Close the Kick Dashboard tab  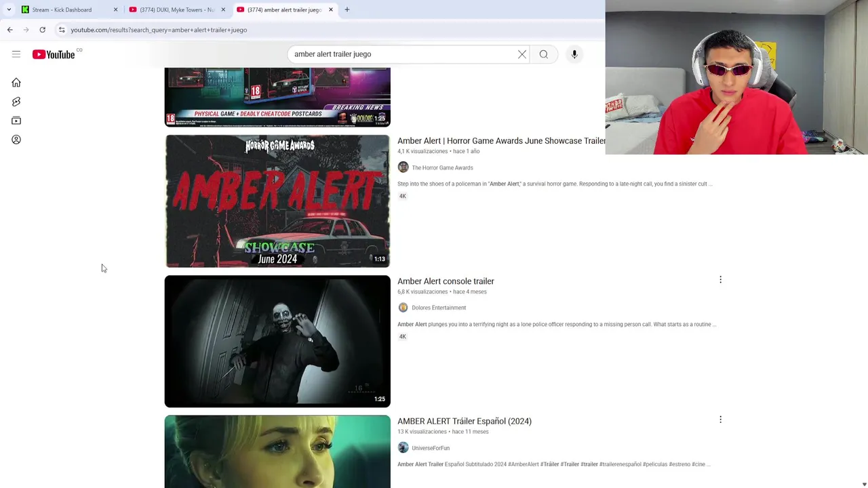pyautogui.click(x=115, y=9)
